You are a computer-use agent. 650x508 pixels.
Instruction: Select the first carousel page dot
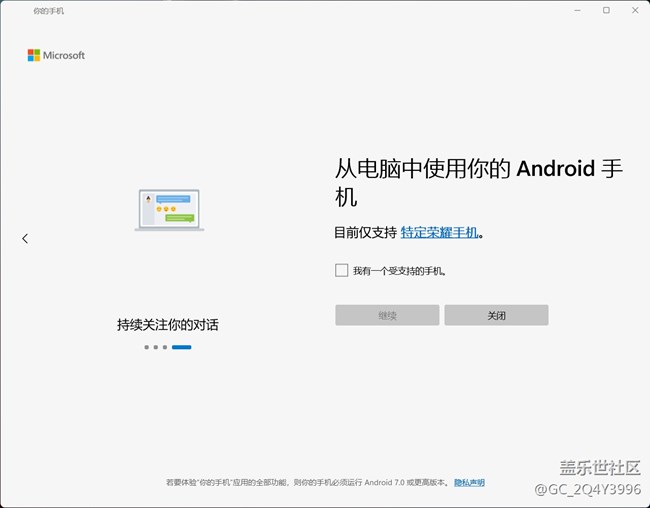click(x=146, y=347)
